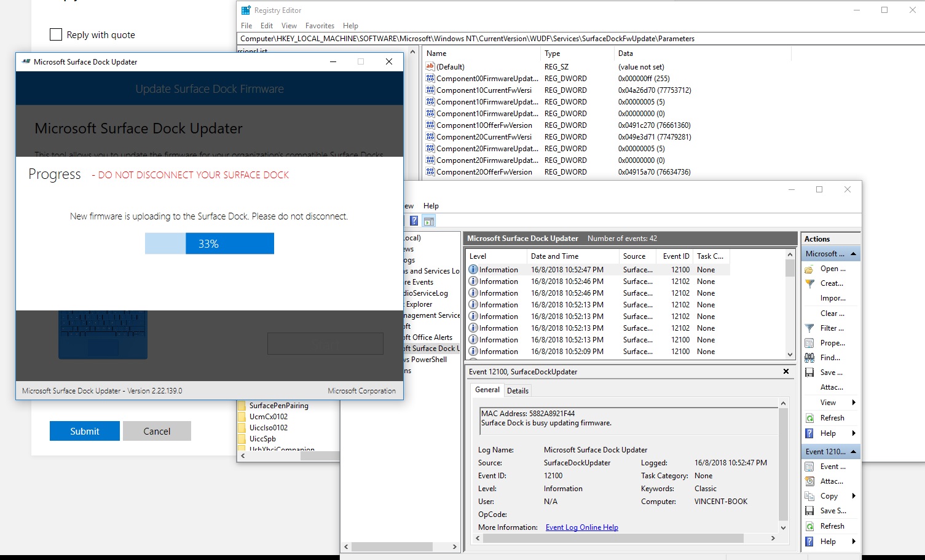Click the upper Refresh icon in Actions pane
Screen dimensions: 925x560
809,418
